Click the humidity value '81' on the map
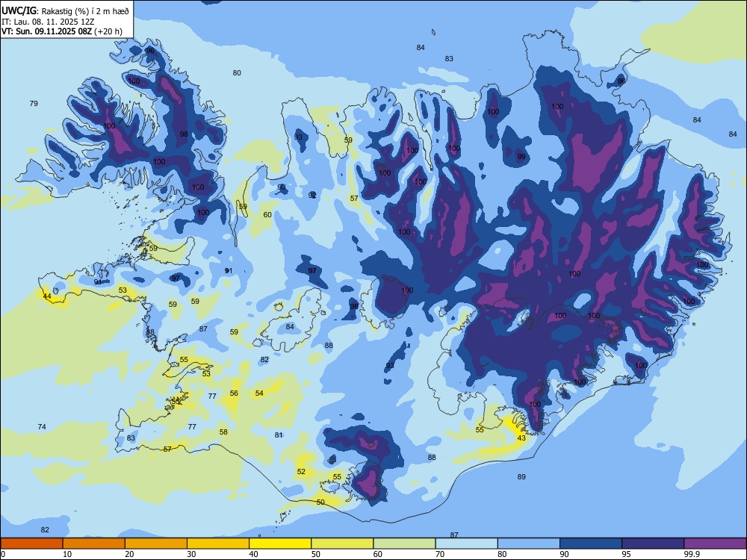 (279, 435)
